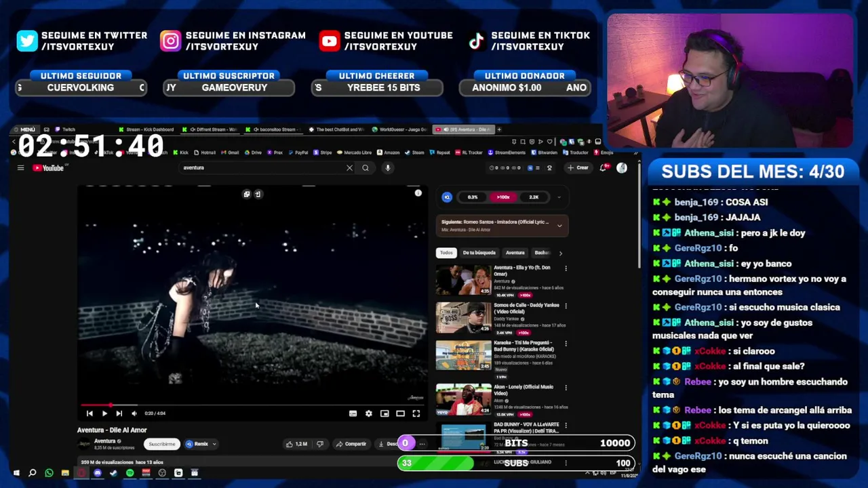Skip to next video in player

119,413
